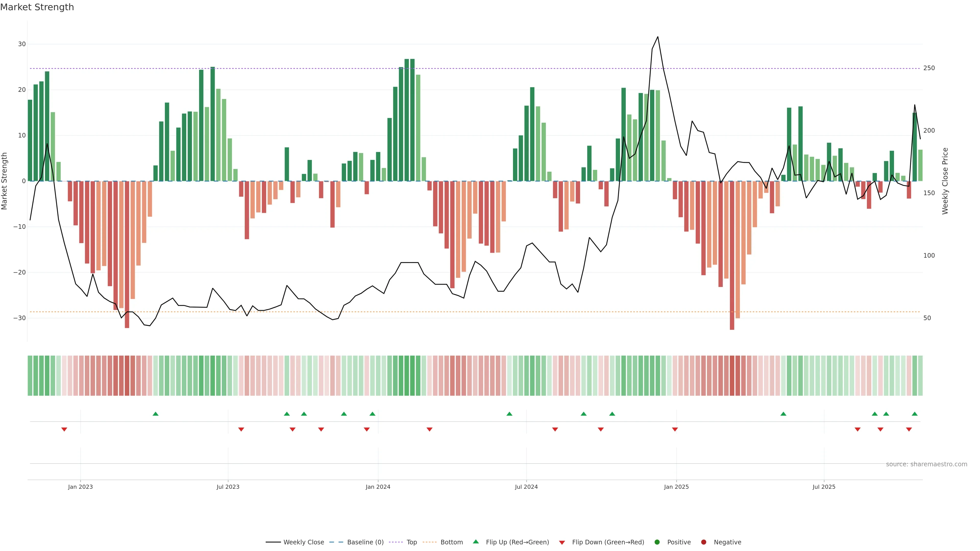This screenshot has width=980, height=551.
Task: Click the red flip-down marker at Jan 2025
Action: pos(675,429)
